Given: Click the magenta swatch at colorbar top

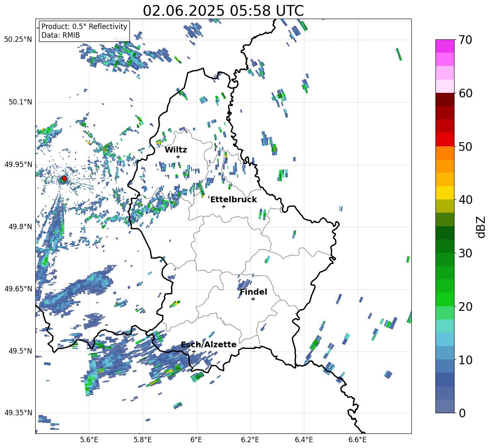Looking at the screenshot, I should pyautogui.click(x=445, y=46).
